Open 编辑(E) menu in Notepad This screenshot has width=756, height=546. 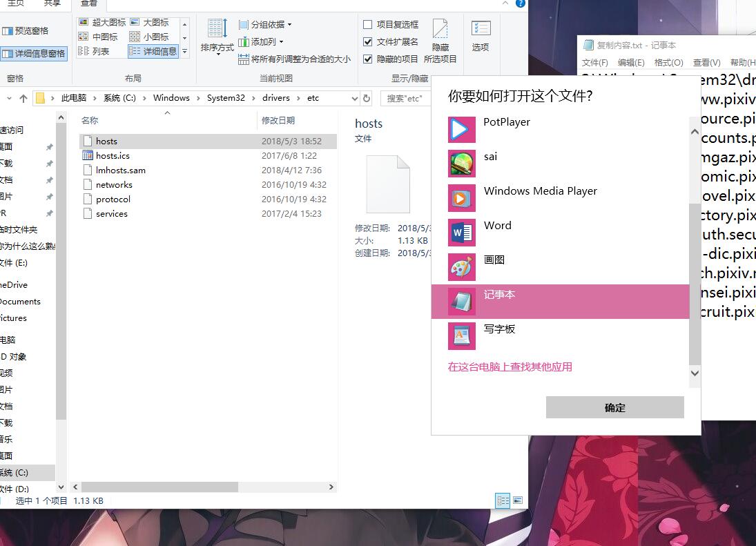pos(631,63)
